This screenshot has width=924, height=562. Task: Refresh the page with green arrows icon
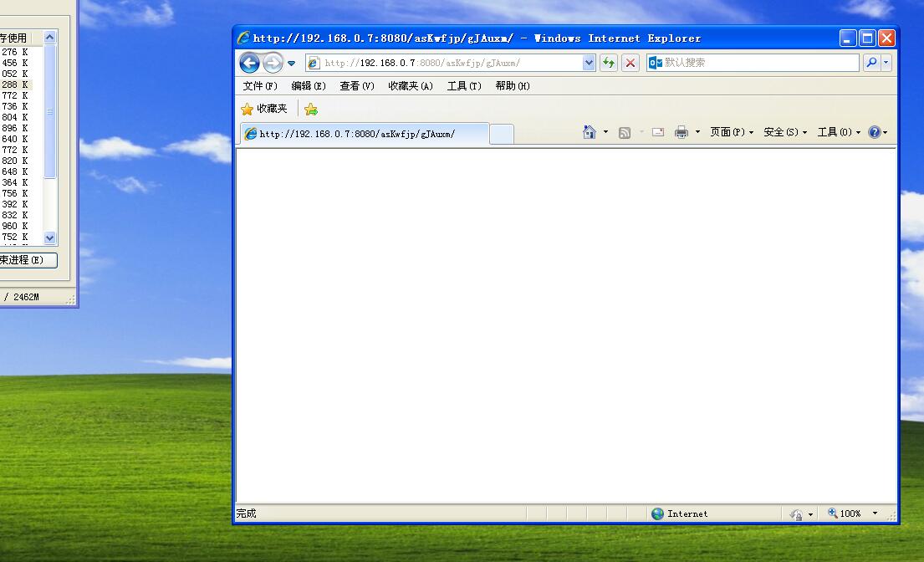pyautogui.click(x=609, y=63)
